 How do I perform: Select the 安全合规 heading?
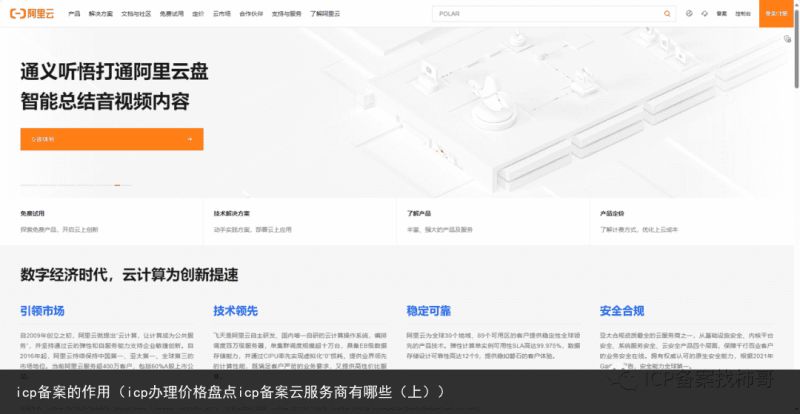[x=622, y=310]
